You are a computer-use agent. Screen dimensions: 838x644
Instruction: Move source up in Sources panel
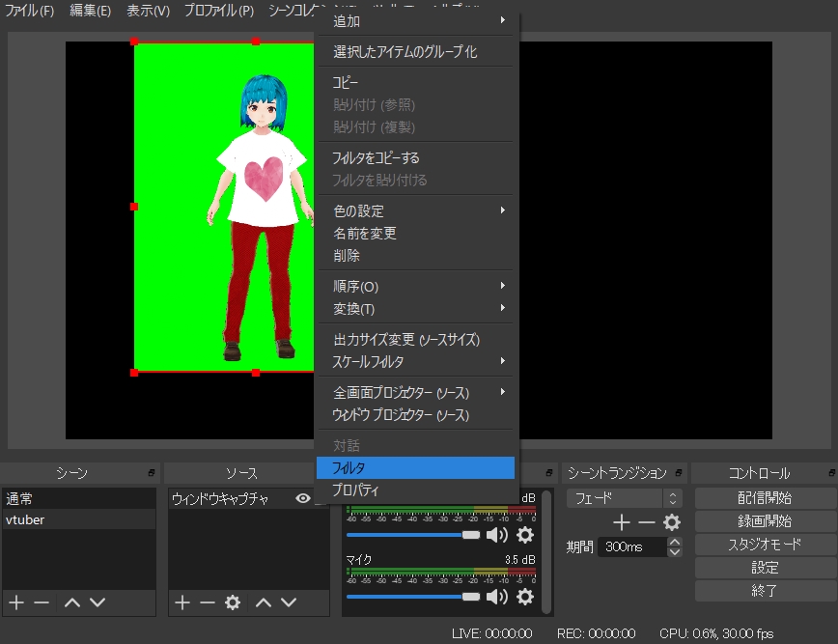click(x=264, y=602)
